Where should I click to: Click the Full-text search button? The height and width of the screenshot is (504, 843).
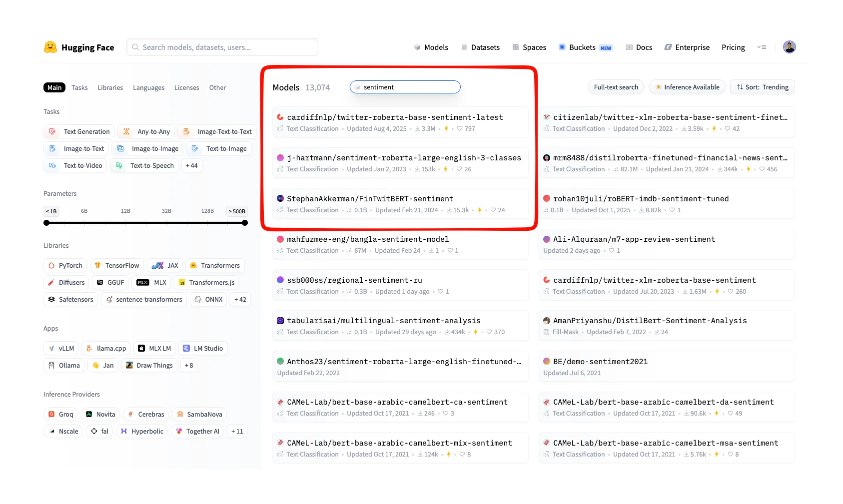(x=616, y=87)
